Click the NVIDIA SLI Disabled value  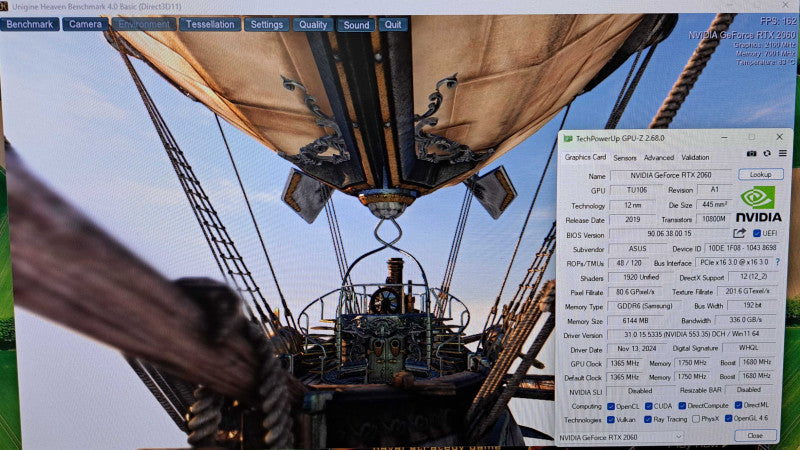coord(640,391)
